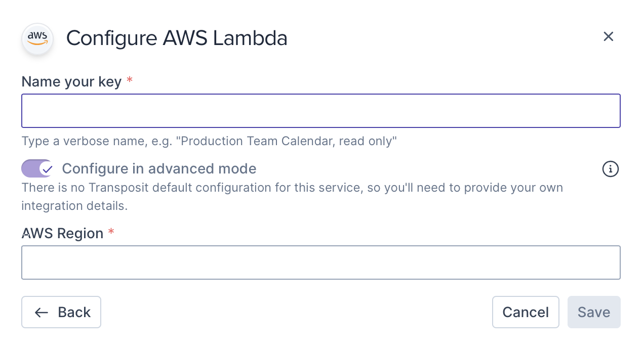The height and width of the screenshot is (350, 644).
Task: Disable the advanced mode toggle switch
Action: [x=37, y=169]
